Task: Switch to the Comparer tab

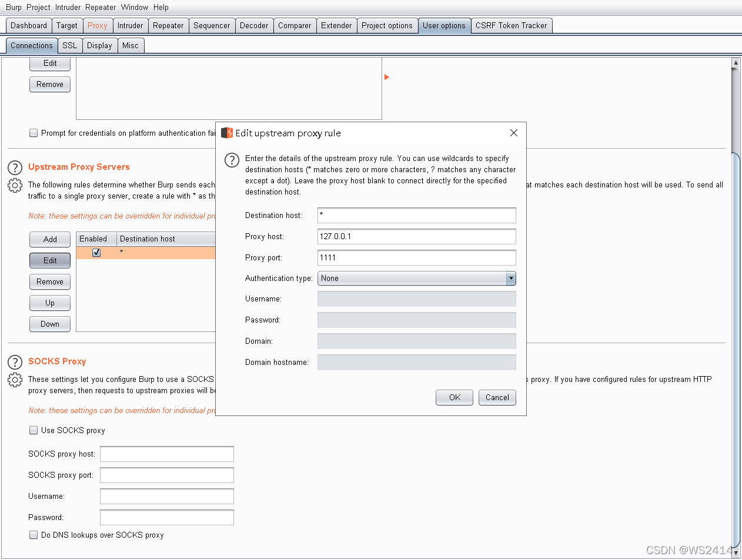Action: point(295,25)
